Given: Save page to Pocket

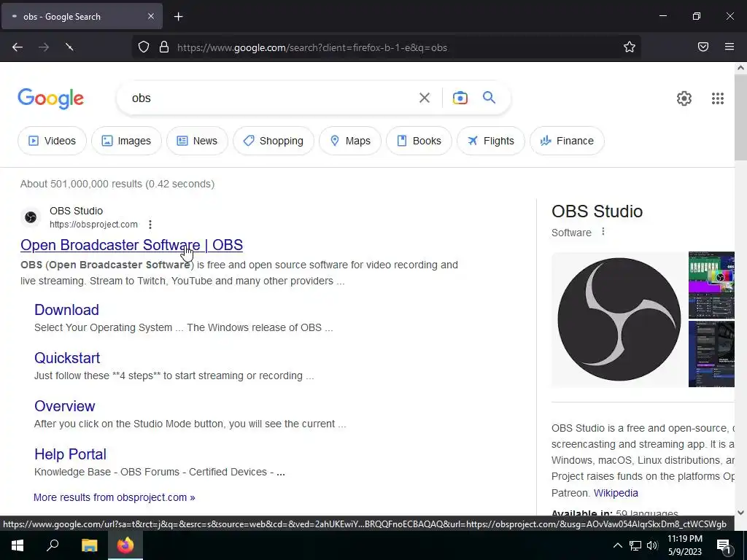Looking at the screenshot, I should (703, 47).
